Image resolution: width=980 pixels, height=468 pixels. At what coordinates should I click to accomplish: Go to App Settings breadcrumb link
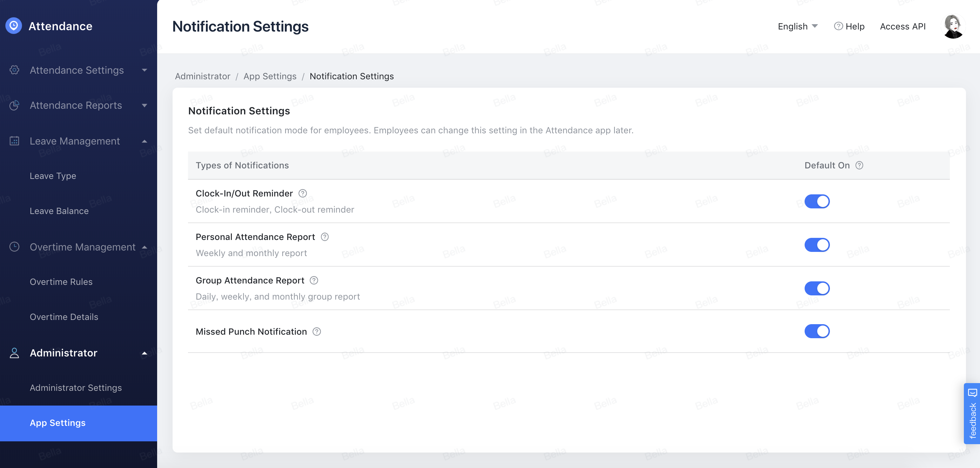(270, 76)
